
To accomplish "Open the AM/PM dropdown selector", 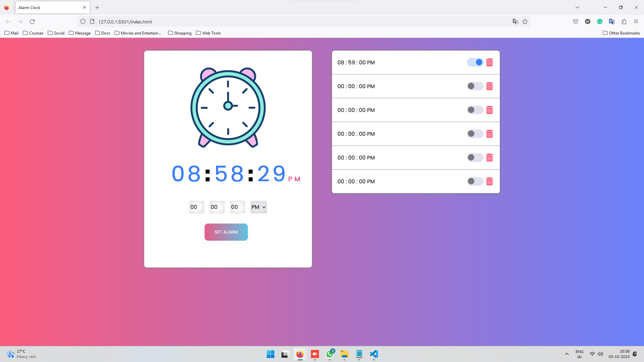I will 259,207.
